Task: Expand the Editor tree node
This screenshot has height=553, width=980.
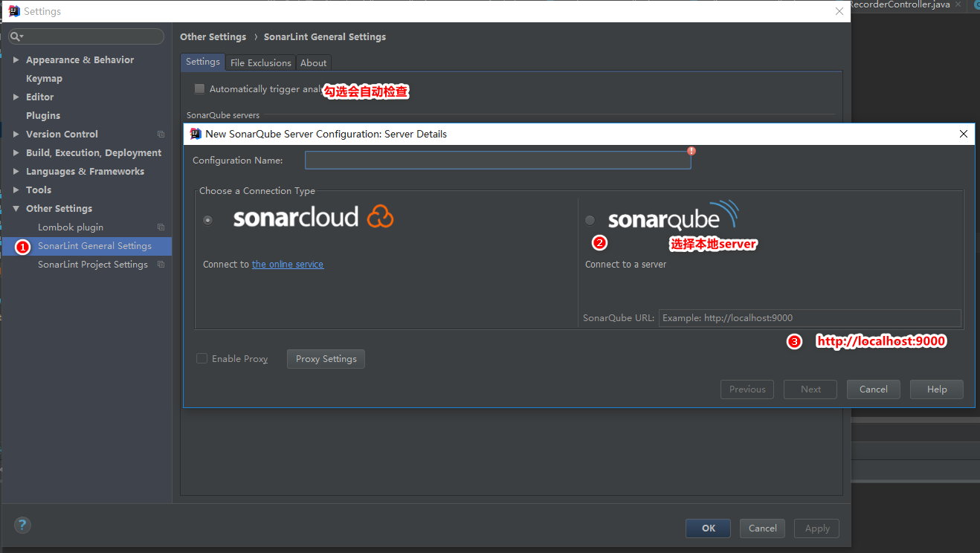Action: (x=16, y=97)
